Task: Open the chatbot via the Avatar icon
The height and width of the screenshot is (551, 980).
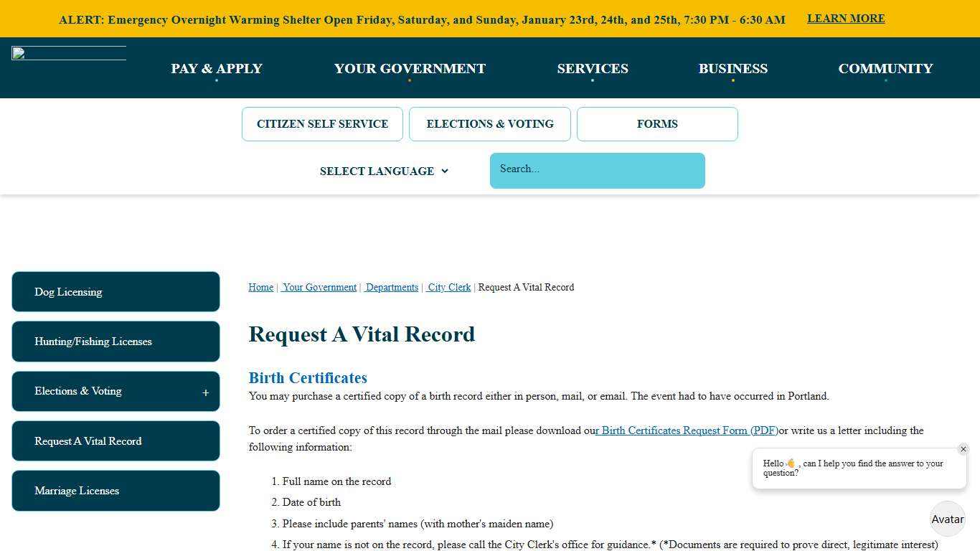Action: [947, 519]
